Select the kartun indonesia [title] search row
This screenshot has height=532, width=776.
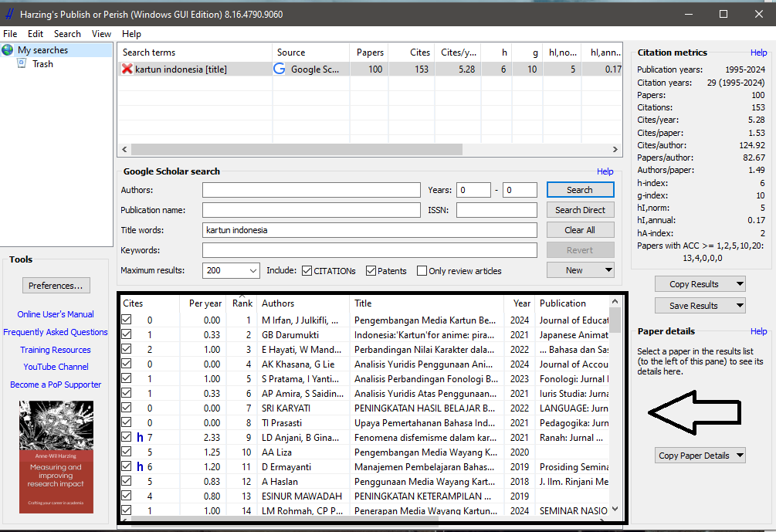tap(370, 69)
